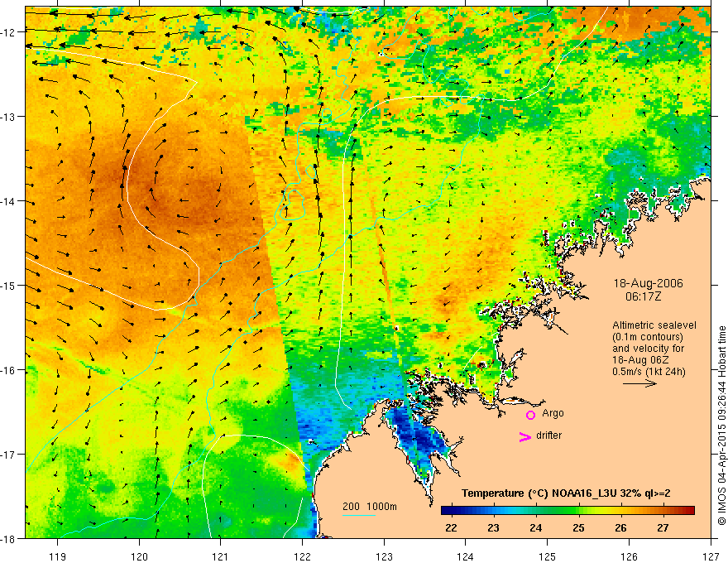Click longitude axis label 125
Screen dimensions: 728x563
(547, 556)
